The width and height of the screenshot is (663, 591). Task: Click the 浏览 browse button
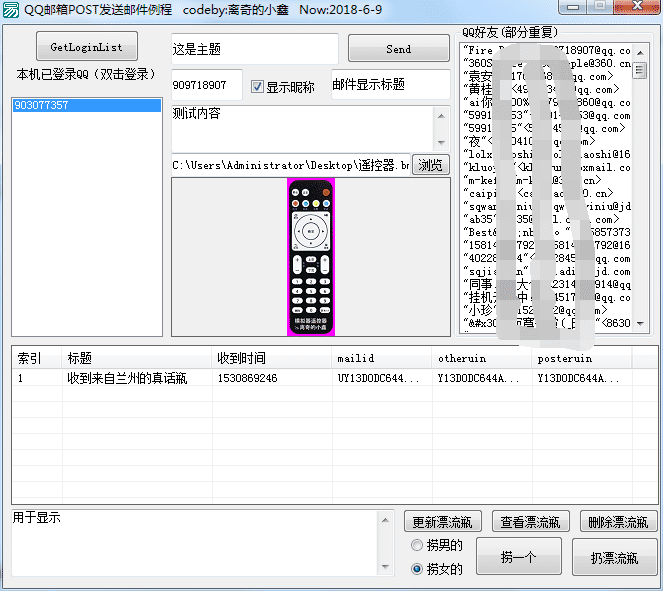(x=430, y=164)
